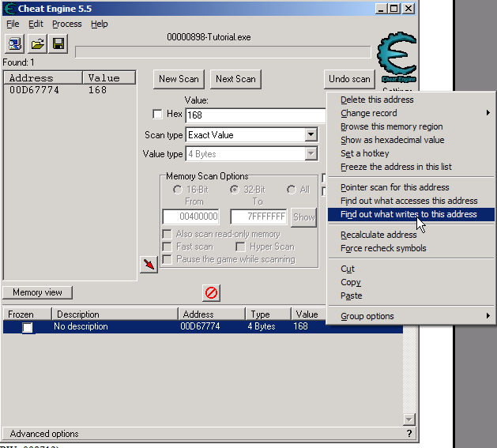Choose Recalculate address

click(x=411, y=235)
